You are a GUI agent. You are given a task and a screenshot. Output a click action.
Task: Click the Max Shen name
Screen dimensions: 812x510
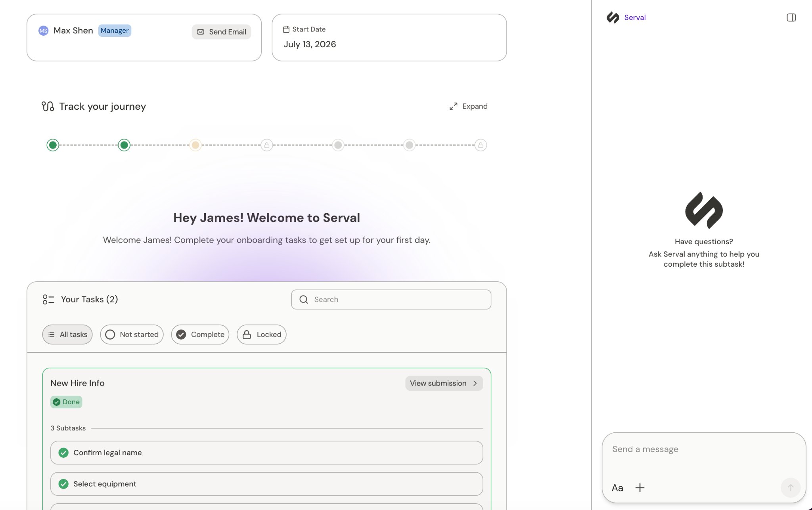(x=73, y=31)
